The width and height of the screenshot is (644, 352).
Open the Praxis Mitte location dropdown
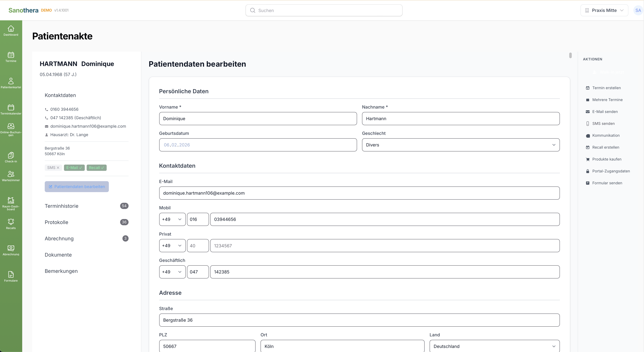tap(604, 10)
